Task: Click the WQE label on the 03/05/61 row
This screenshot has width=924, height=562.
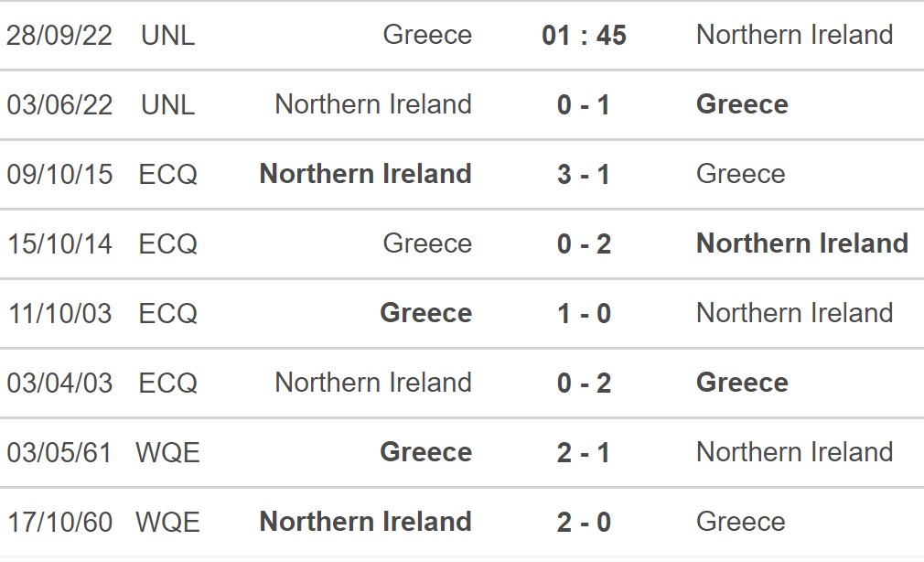Action: 168,452
